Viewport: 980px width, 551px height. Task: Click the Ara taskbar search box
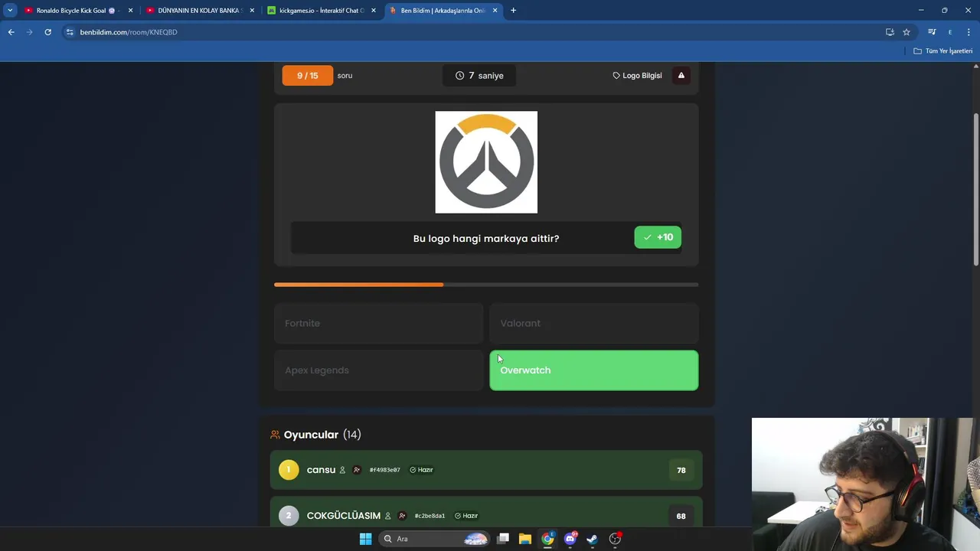click(435, 539)
